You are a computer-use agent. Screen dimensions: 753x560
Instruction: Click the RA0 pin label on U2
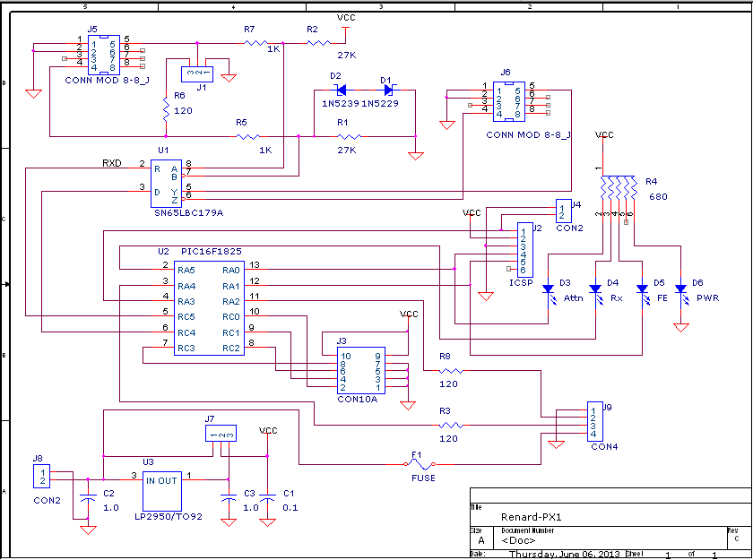click(231, 271)
